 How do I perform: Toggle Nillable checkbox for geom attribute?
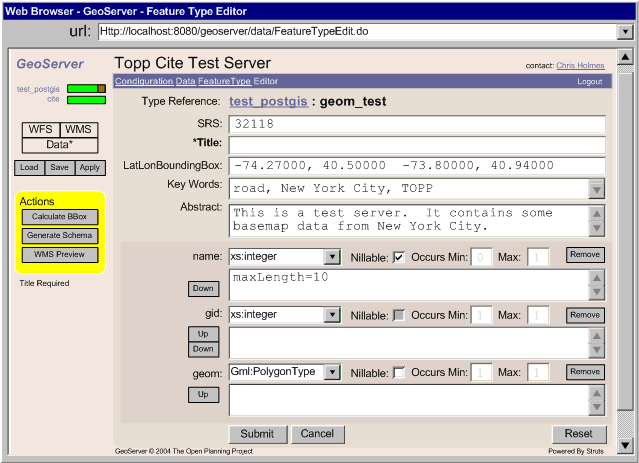[x=399, y=373]
